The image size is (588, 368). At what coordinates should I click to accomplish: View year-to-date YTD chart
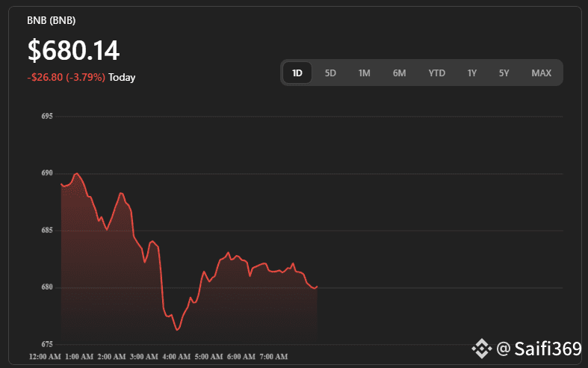(437, 73)
